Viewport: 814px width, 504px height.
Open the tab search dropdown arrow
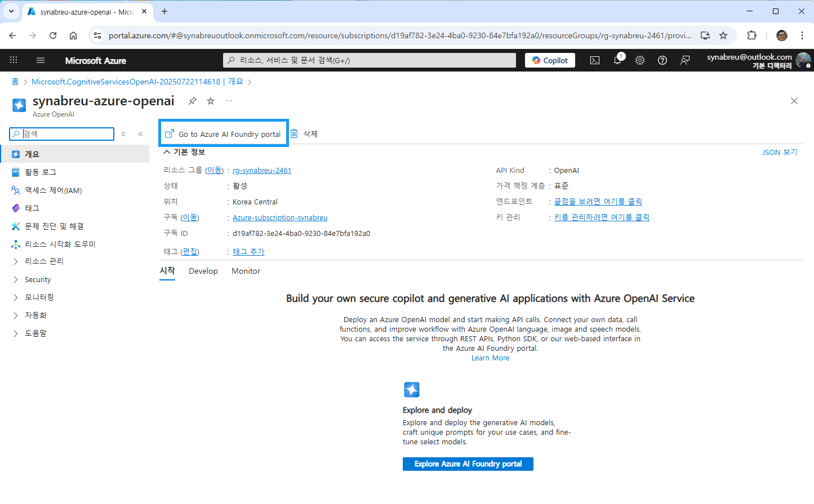click(11, 11)
